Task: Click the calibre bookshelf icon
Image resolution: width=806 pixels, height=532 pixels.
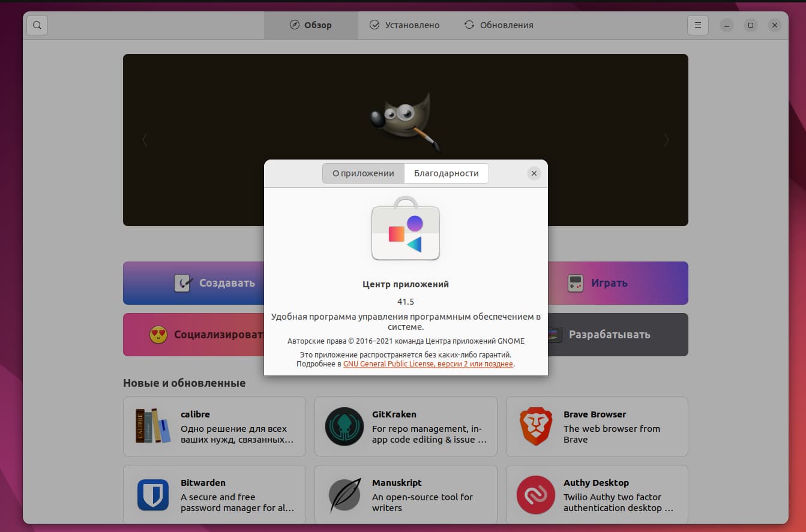Action: [152, 426]
